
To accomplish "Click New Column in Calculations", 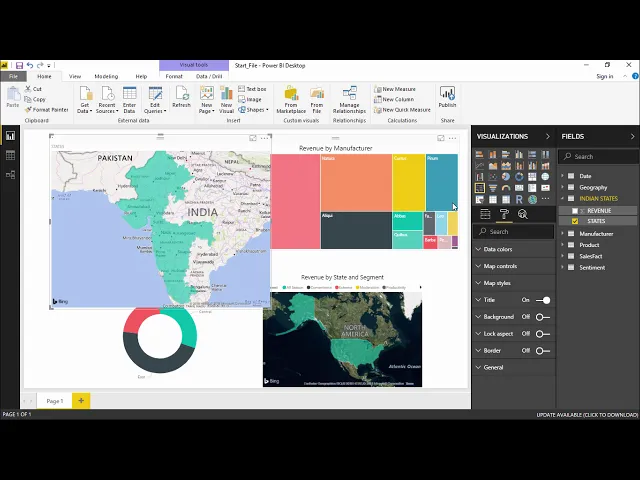I will click(x=394, y=99).
